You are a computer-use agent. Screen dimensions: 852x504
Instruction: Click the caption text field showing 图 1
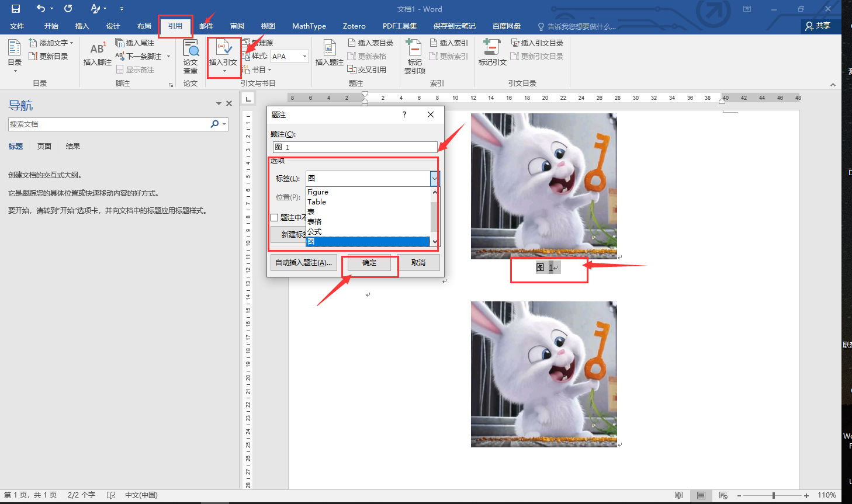tap(355, 147)
